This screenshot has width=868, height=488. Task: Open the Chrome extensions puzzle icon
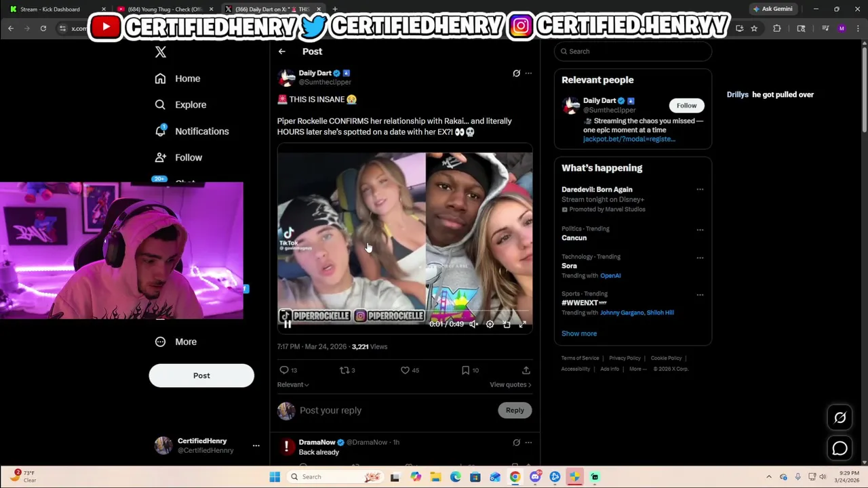click(777, 28)
